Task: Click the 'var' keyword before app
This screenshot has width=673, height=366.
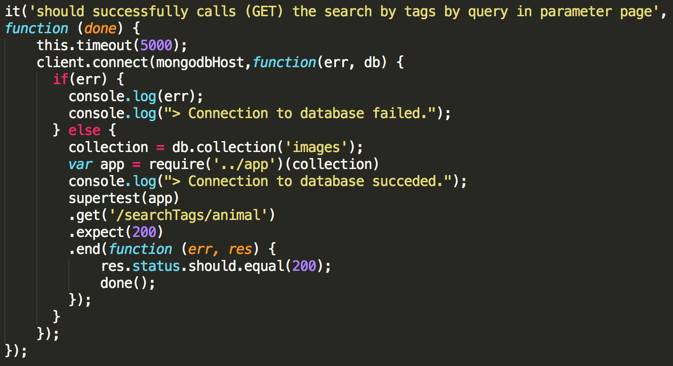Action: coord(80,165)
